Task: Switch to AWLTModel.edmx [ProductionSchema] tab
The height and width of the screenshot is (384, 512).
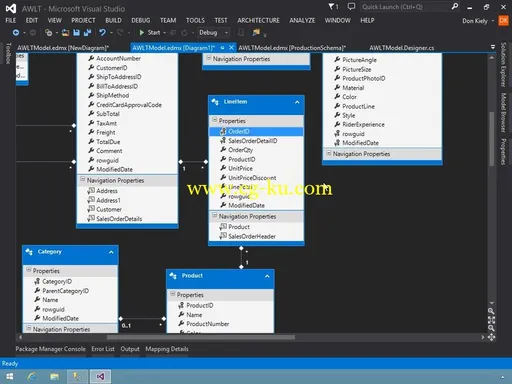Action: (292, 48)
